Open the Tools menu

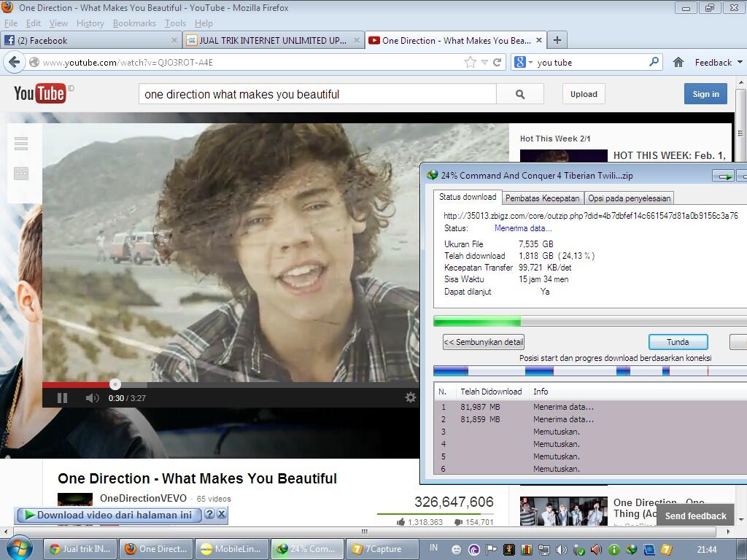[175, 23]
